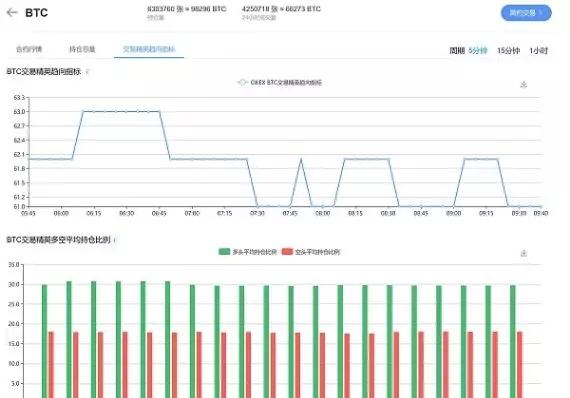Set the period to 15分钟
570x398 pixels.
pyautogui.click(x=508, y=51)
